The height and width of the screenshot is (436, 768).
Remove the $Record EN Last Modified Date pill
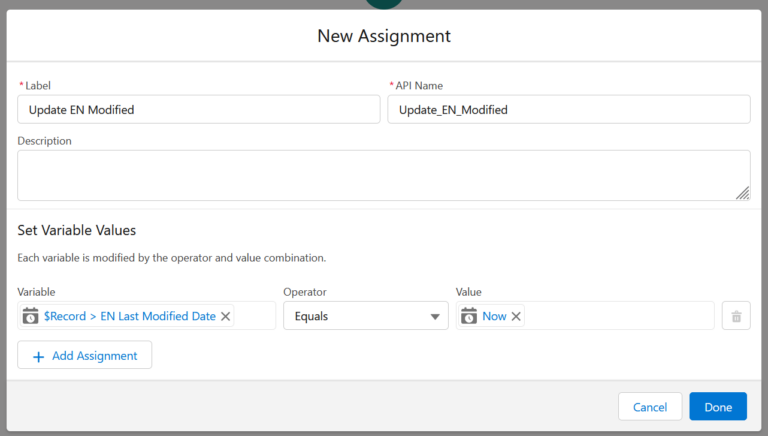(226, 316)
